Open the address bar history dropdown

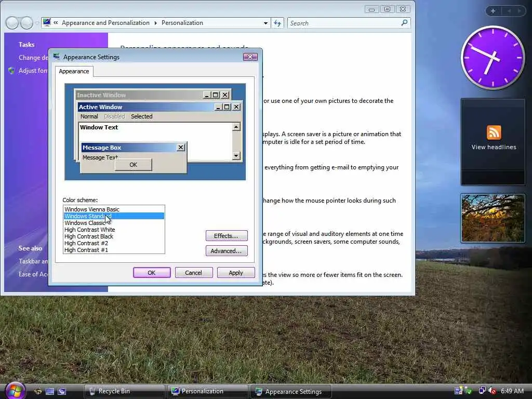[265, 23]
